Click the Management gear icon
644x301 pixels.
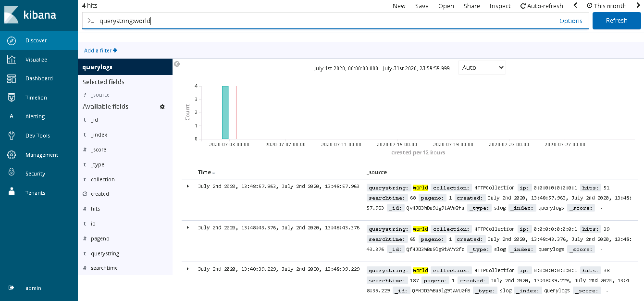12,155
